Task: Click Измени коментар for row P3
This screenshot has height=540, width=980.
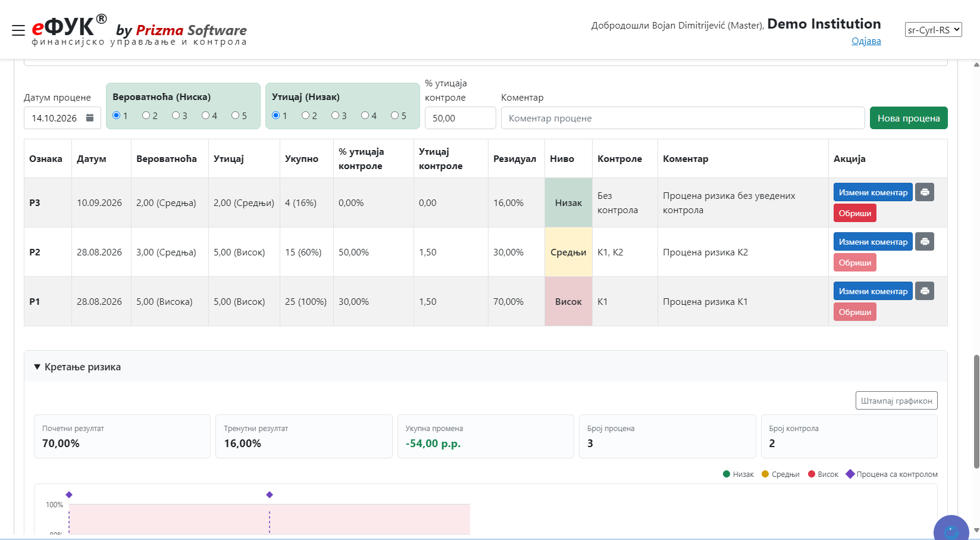Action: point(873,192)
